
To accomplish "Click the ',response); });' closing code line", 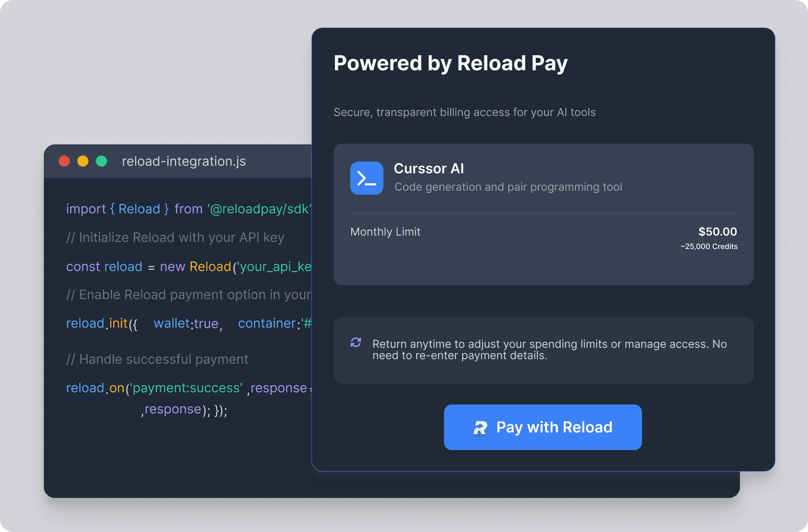I will [184, 410].
